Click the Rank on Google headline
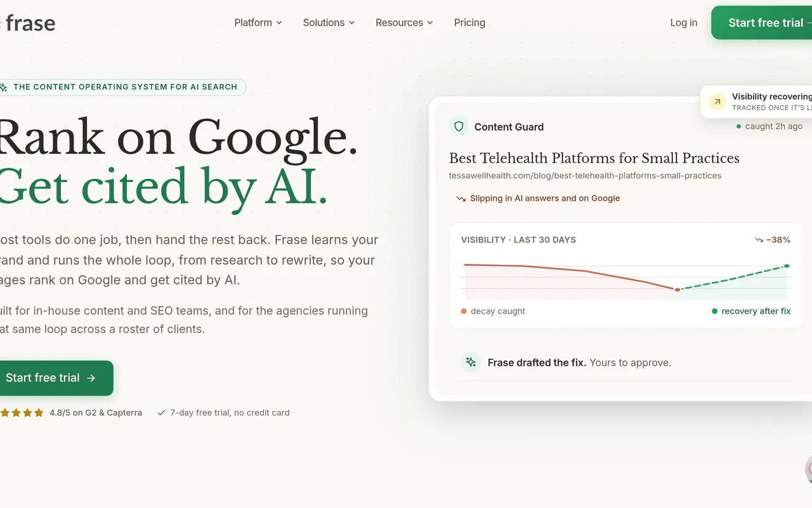Viewport: 812px width, 508px height. (178, 137)
